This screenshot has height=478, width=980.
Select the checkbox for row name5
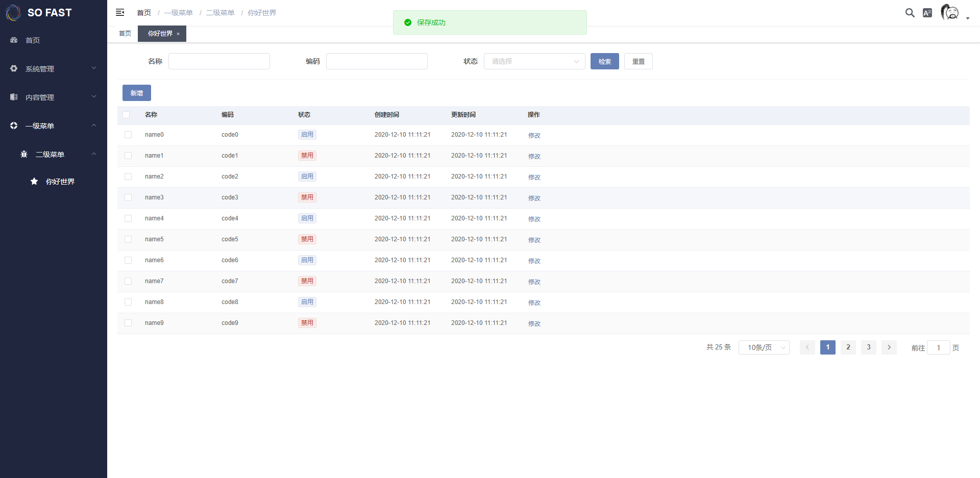point(128,239)
